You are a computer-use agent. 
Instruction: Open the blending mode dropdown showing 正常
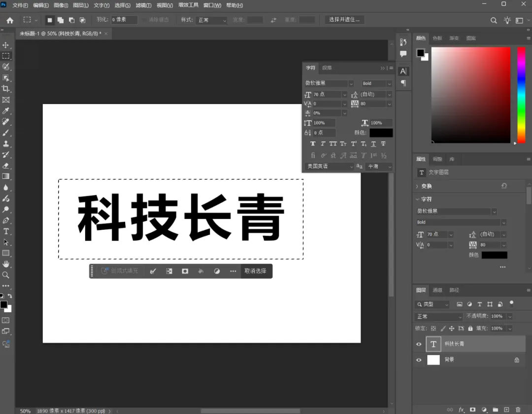[437, 316]
